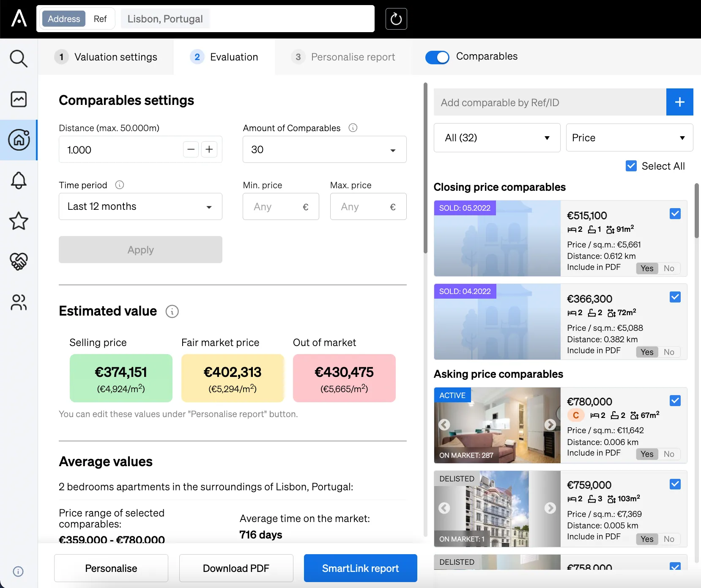Show previous photo of €759,000 listing
This screenshot has height=588, width=701.
point(444,508)
